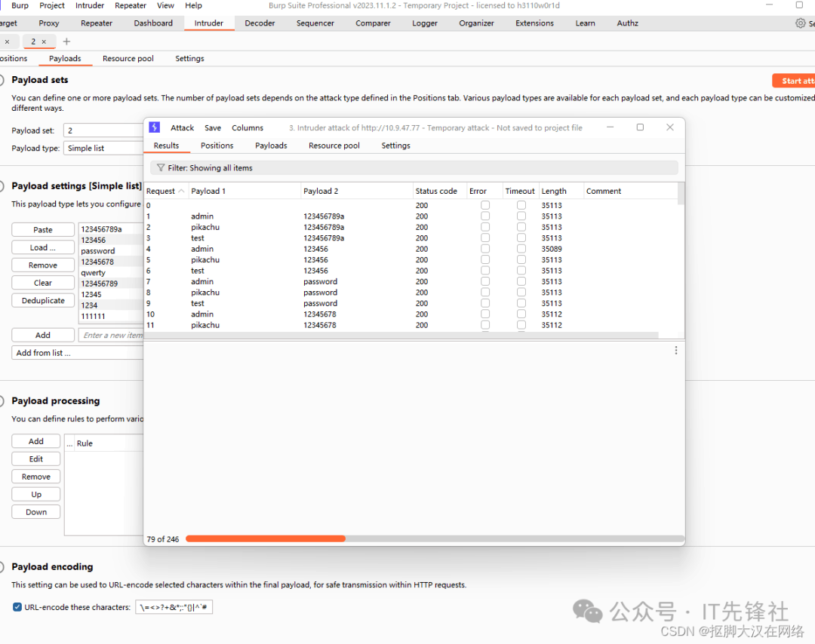Image resolution: width=815 pixels, height=644 pixels.
Task: Click the Burp lightning icon in attack window
Action: [154, 127]
